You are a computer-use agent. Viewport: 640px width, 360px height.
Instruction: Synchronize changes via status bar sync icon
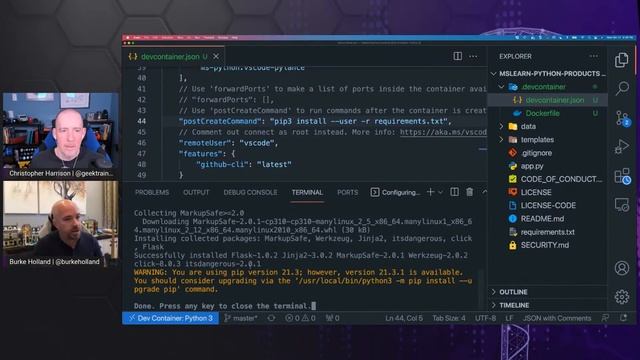pos(271,318)
